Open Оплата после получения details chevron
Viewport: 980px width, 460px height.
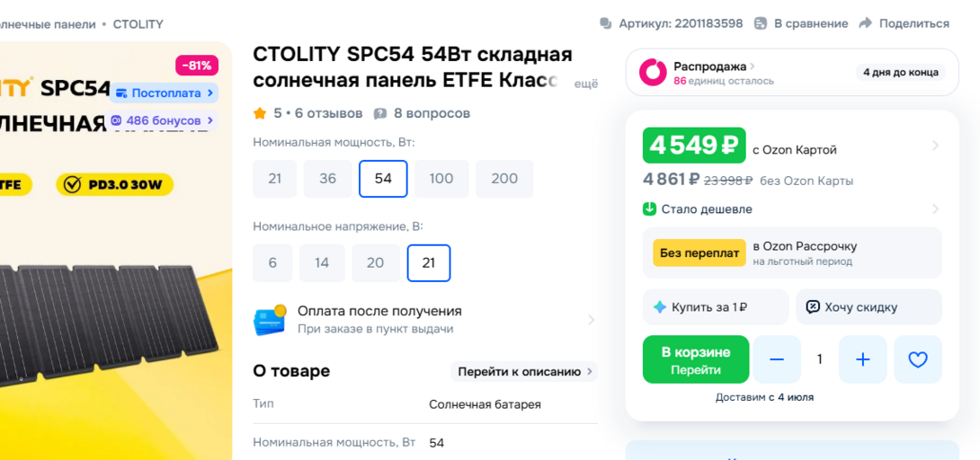(x=591, y=320)
